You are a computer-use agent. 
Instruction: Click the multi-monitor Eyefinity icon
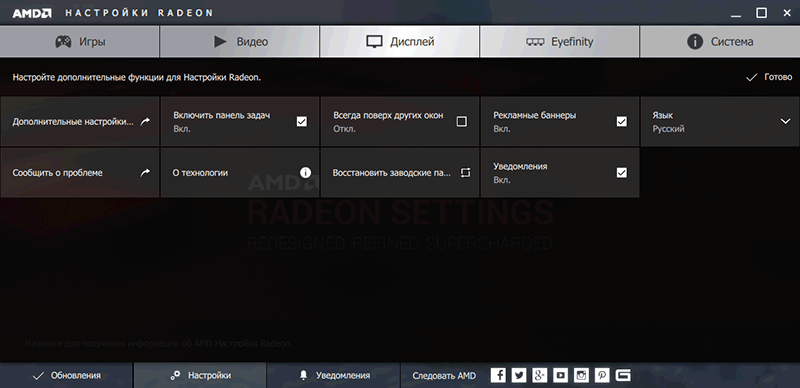click(535, 42)
